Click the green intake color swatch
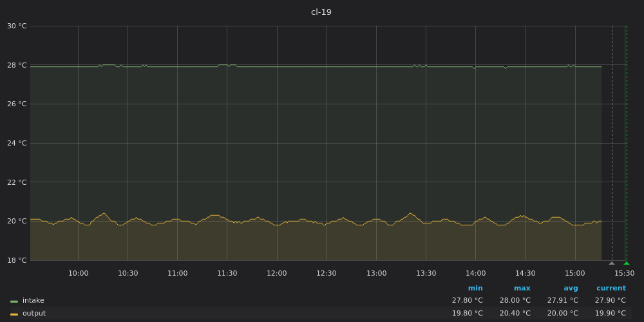This screenshot has width=644, height=322. pos(14,301)
